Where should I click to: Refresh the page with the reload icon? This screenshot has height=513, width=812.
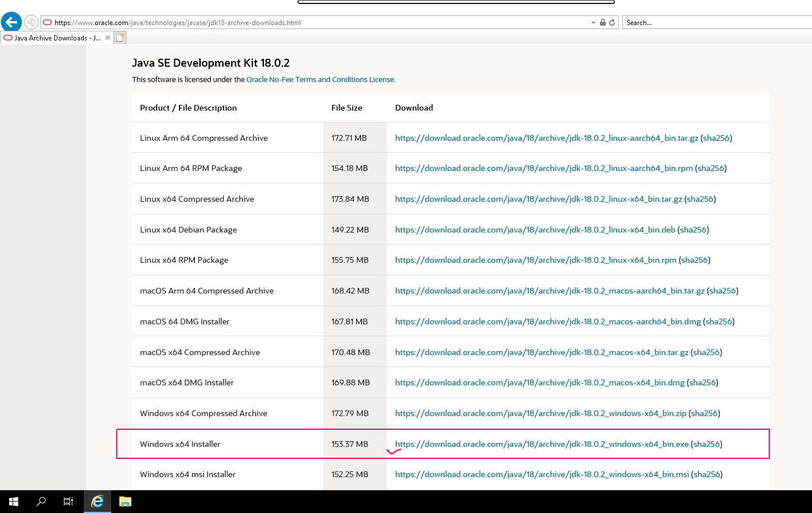612,23
